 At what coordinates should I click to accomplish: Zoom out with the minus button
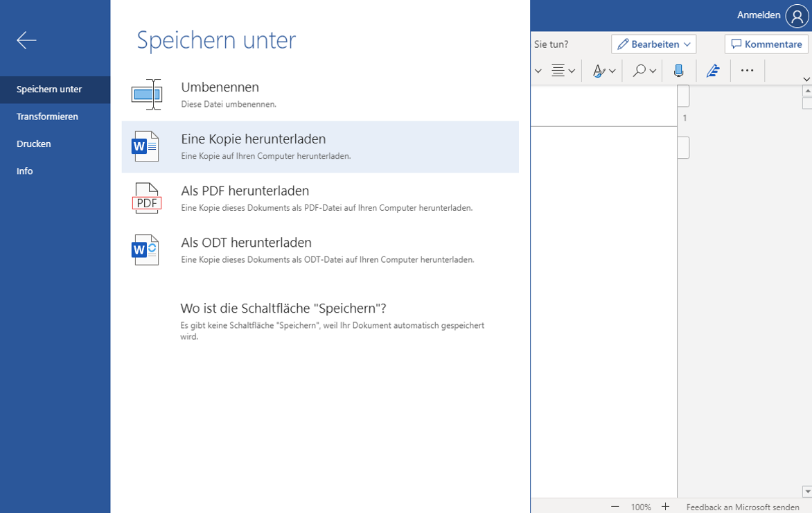[615, 507]
